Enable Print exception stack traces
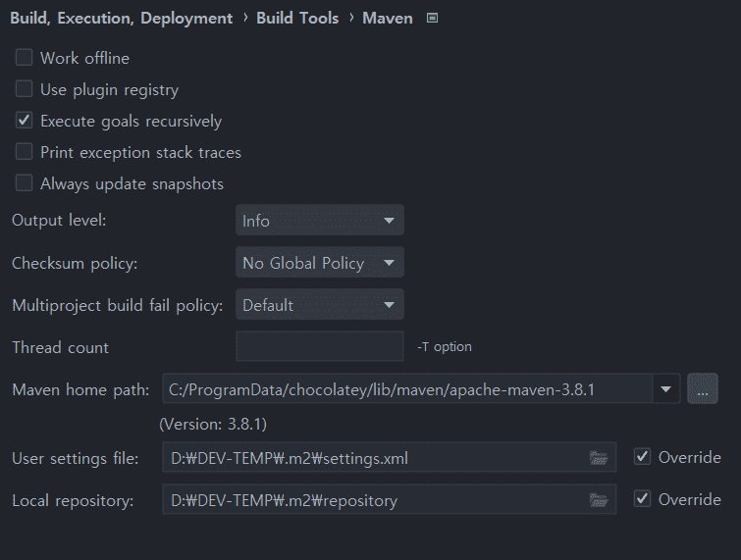The height and width of the screenshot is (560, 741). click(x=24, y=152)
